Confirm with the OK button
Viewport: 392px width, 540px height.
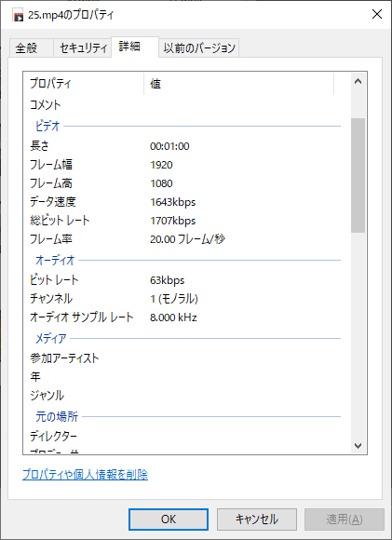[169, 520]
